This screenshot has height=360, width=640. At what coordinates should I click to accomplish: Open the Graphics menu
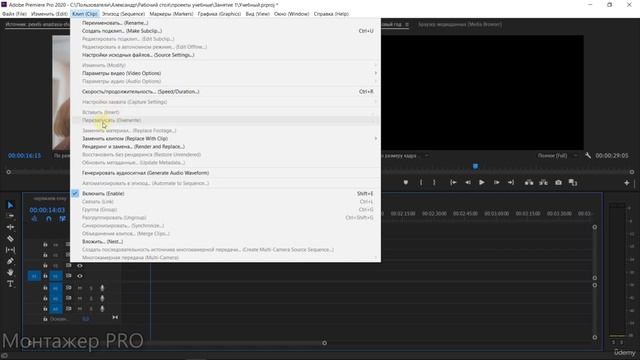click(x=219, y=14)
